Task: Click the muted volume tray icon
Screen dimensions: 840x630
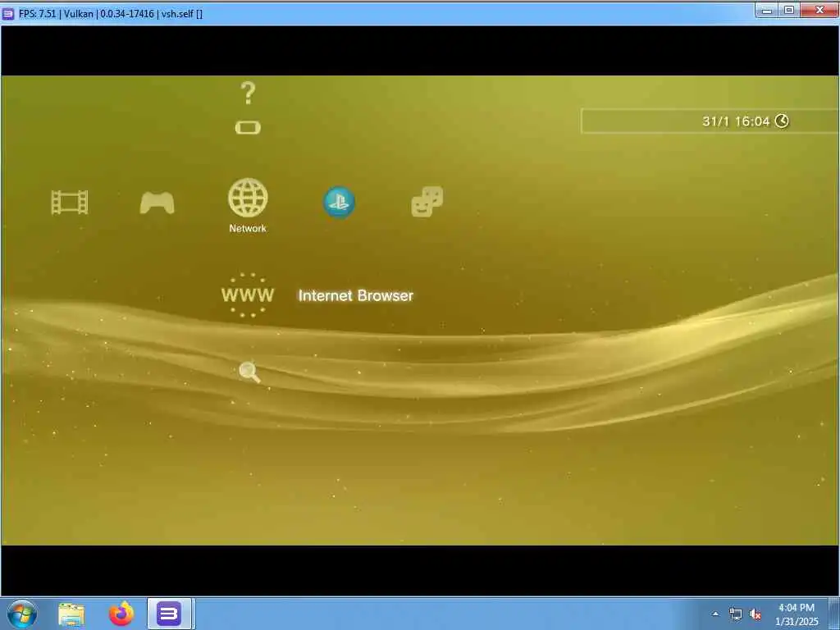Action: pyautogui.click(x=756, y=614)
